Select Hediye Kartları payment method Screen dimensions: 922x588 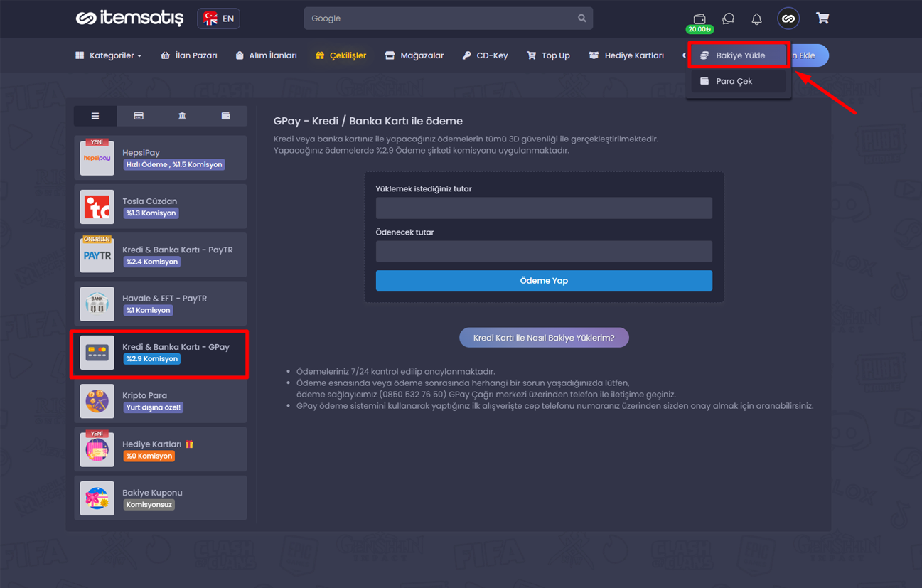[x=161, y=449]
